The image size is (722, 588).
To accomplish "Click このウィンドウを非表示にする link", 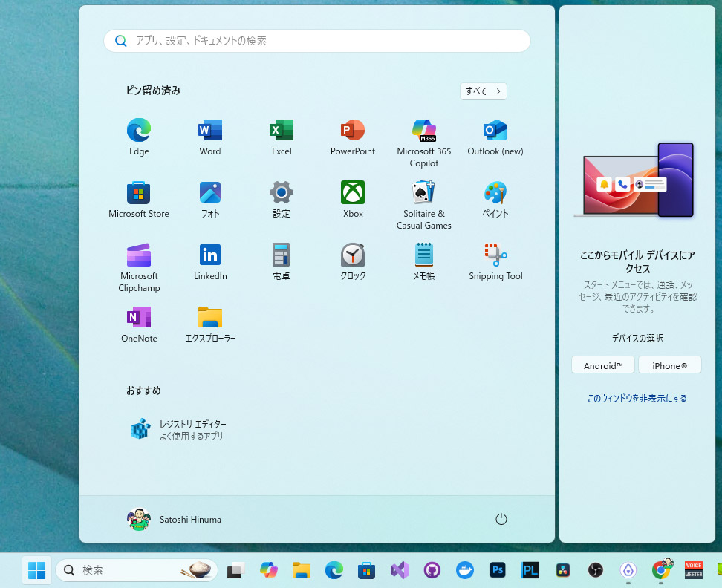I will 637,398.
